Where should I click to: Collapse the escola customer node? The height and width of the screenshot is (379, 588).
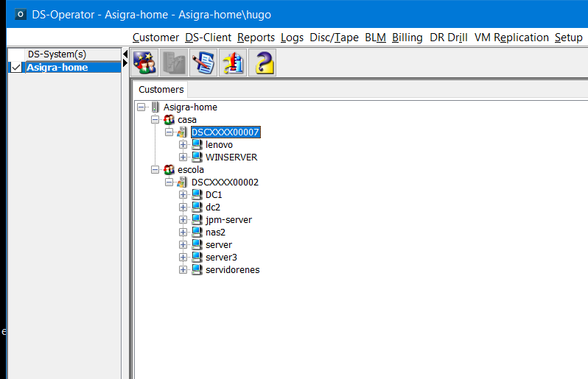(x=155, y=170)
